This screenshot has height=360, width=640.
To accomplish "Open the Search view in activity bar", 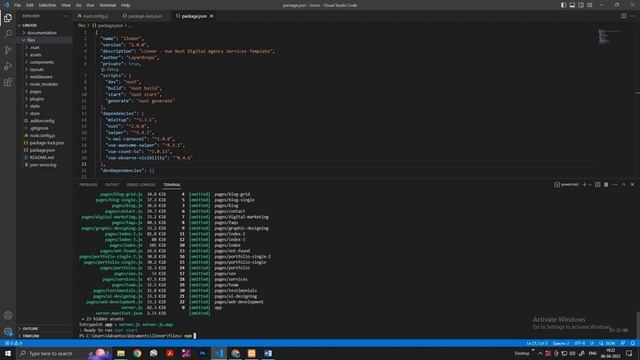I will (x=8, y=33).
